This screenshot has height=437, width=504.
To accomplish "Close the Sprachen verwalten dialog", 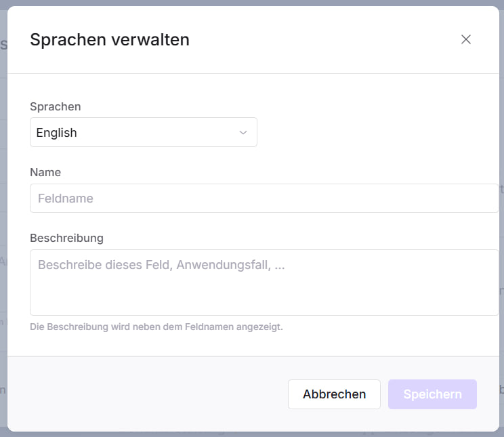I will [465, 39].
